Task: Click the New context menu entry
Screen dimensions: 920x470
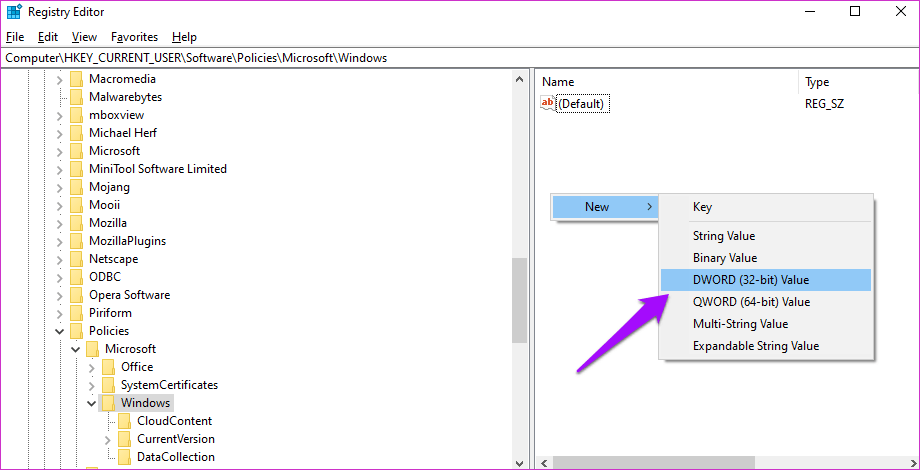Action: pos(604,207)
